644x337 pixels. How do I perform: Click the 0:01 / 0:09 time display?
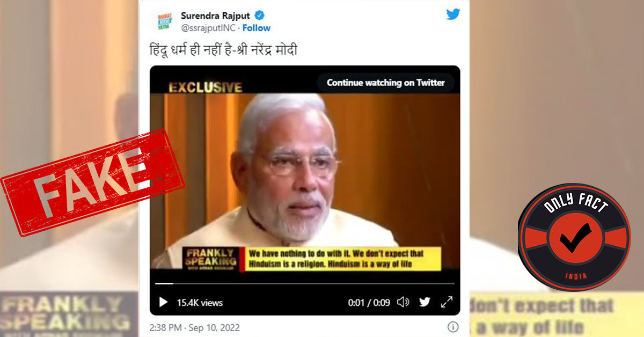click(369, 303)
